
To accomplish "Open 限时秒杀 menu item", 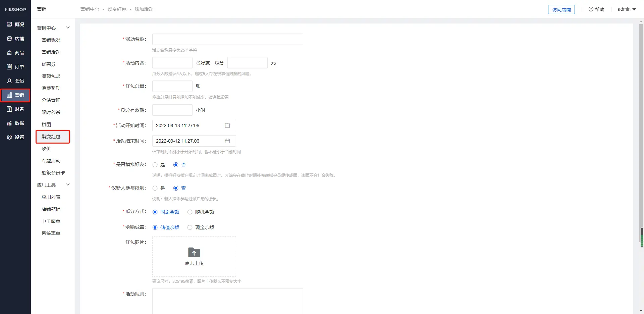I will (x=51, y=112).
